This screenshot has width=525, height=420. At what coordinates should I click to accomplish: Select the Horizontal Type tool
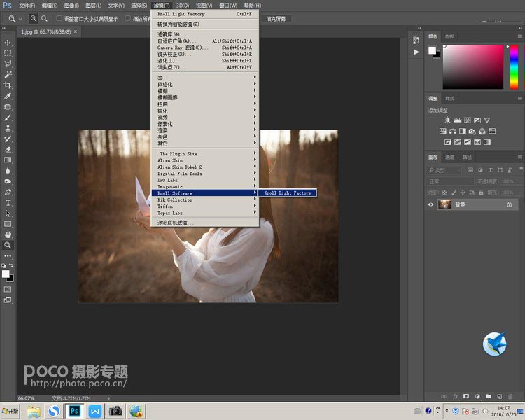point(8,202)
